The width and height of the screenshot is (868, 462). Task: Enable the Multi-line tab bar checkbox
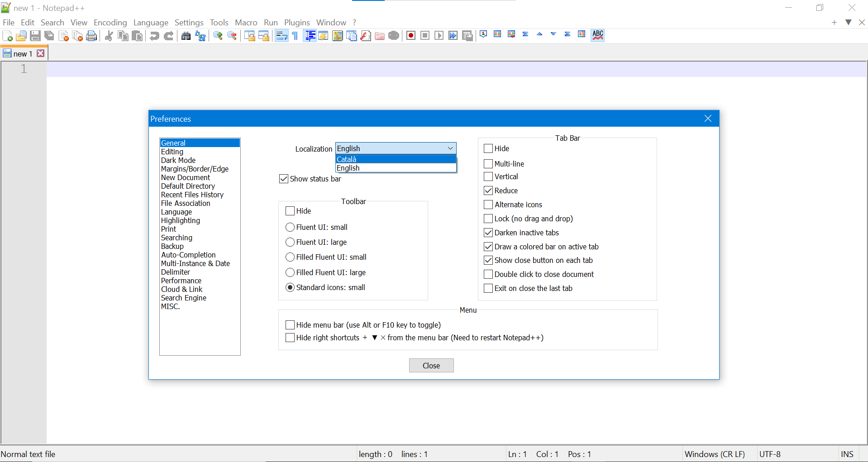488,164
